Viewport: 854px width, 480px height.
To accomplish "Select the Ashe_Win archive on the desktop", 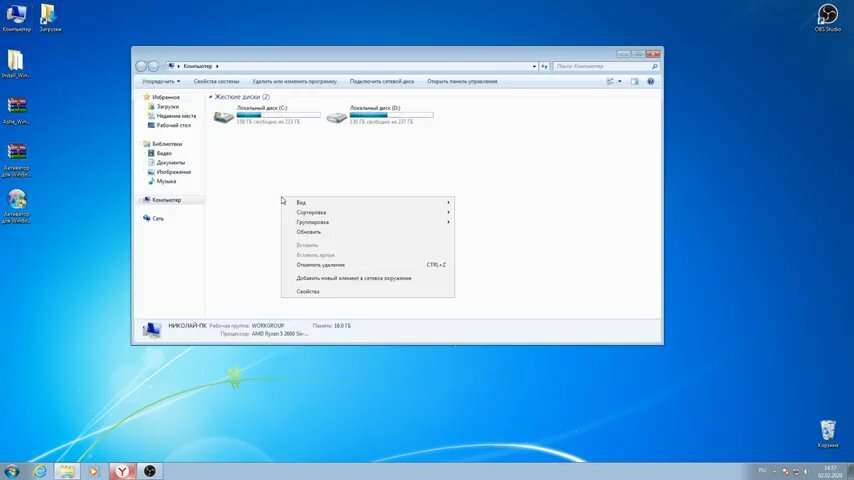I will pyautogui.click(x=16, y=110).
